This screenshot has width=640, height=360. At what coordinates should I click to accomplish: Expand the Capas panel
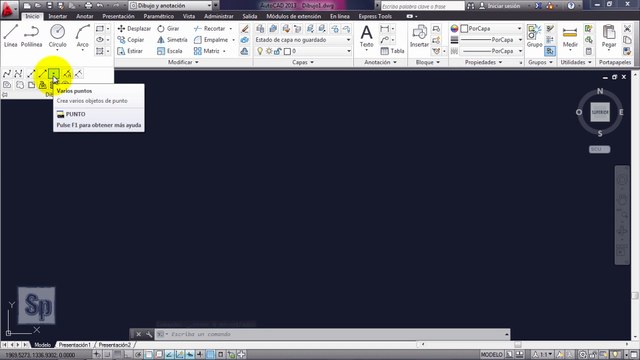pos(303,62)
